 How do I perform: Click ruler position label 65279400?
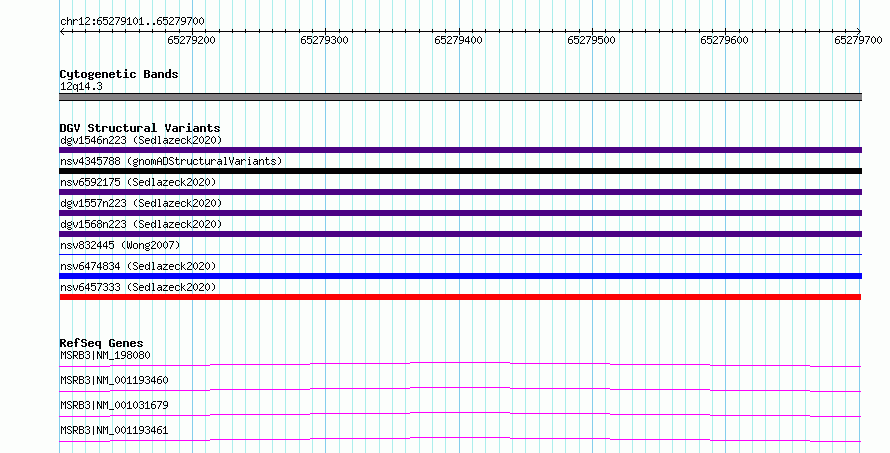tap(458, 40)
